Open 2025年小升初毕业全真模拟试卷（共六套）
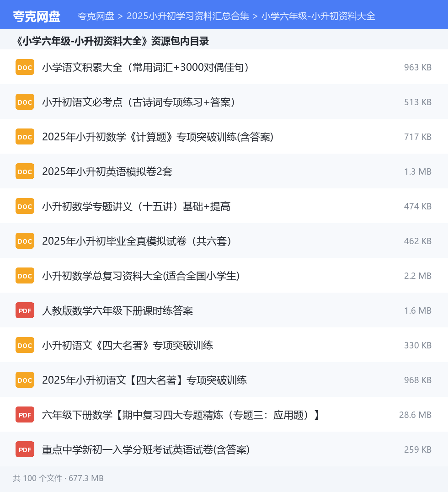448x492 pixels. tap(137, 241)
